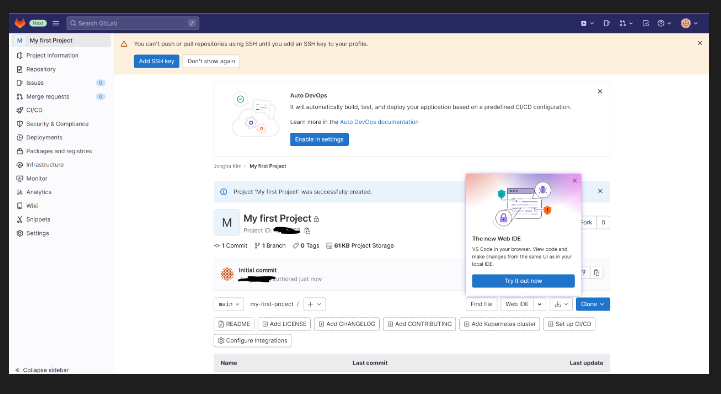Click Enable in settings button

[319, 139]
